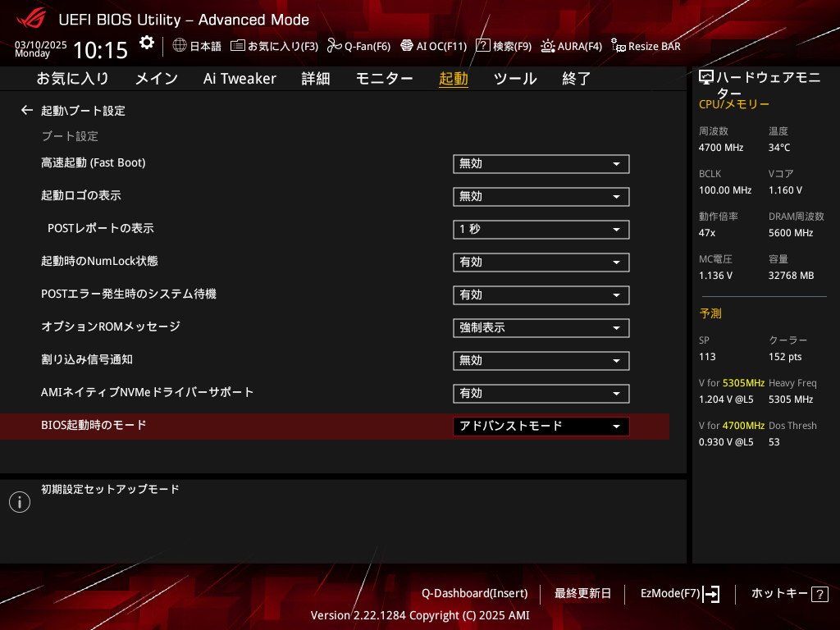This screenshot has width=840, height=630.
Task: Switch to EzMode(F7)
Action: pos(670,593)
